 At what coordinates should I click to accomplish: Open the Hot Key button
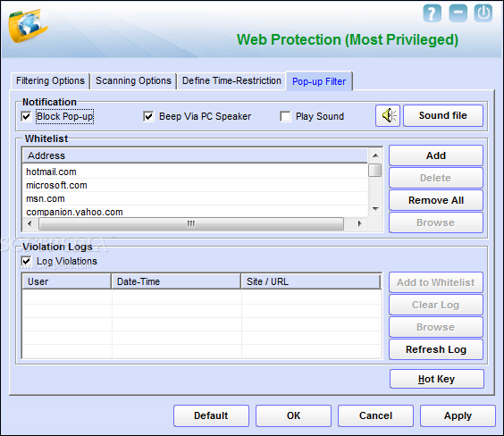pyautogui.click(x=436, y=379)
